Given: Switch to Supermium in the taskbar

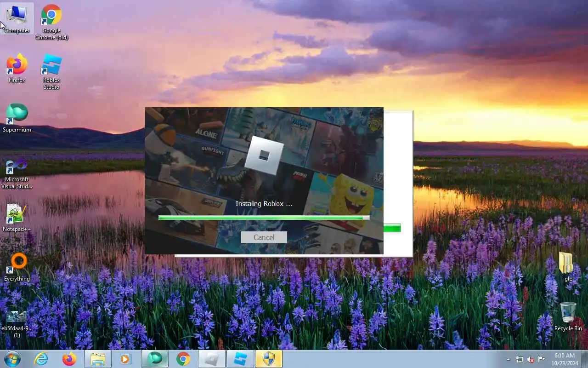Looking at the screenshot, I should tap(155, 359).
